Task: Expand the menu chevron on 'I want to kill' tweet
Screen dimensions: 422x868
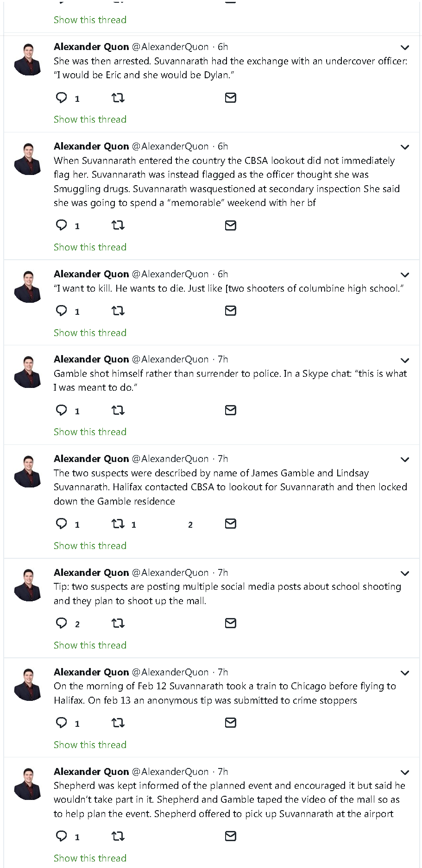Action: coord(405,275)
